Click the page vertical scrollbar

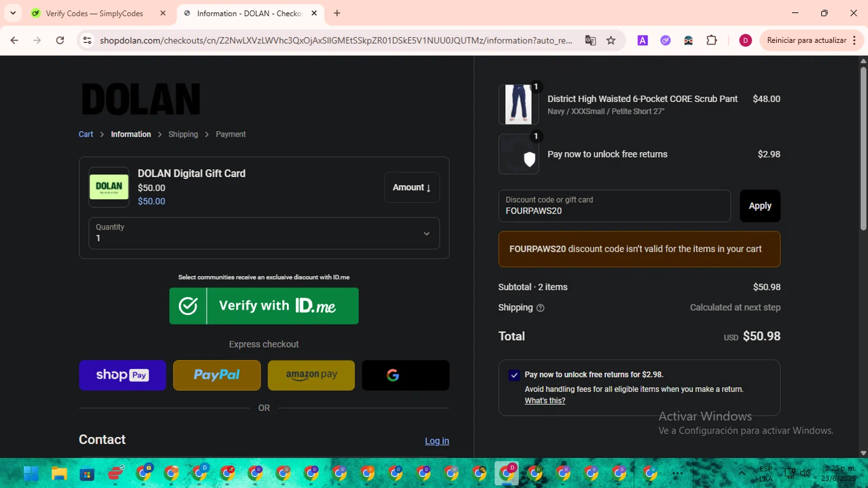point(863,149)
